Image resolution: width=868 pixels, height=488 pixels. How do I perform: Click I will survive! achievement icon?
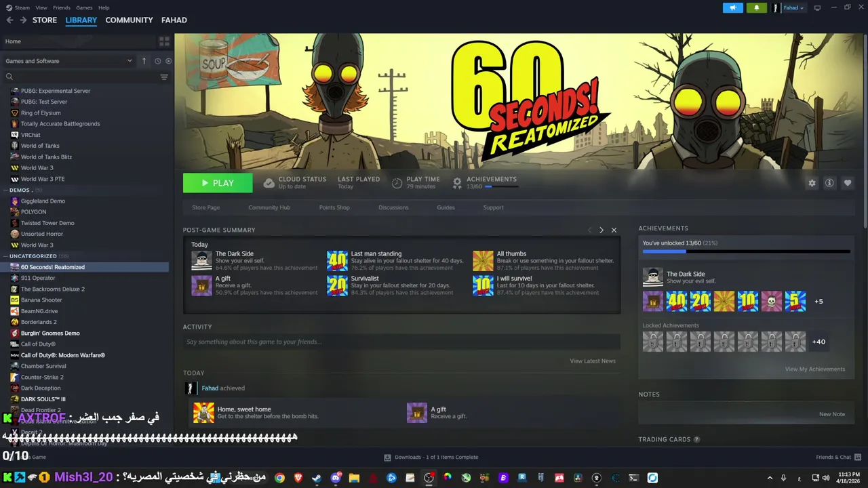point(483,285)
